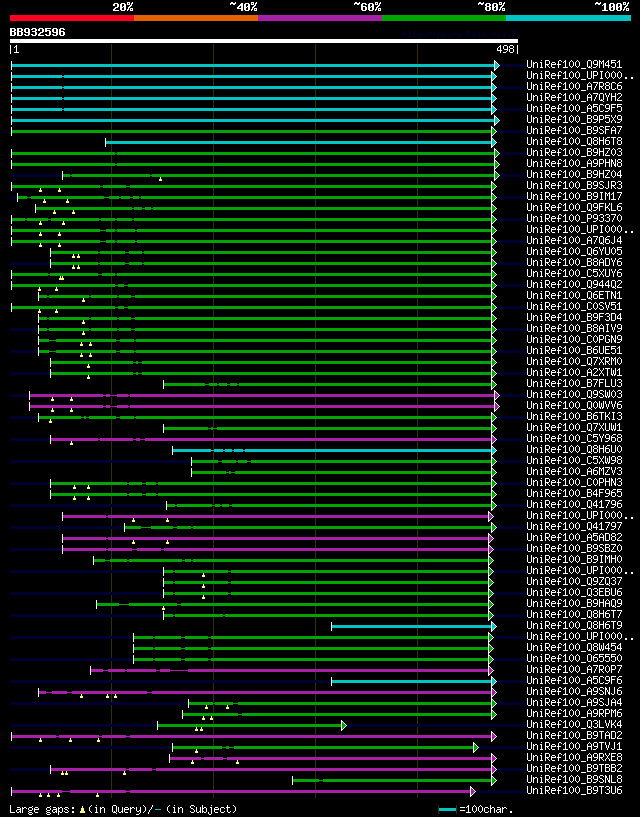Select the UniRef100_C0PHN3 label
This screenshot has height=817, width=640.
(x=574, y=482)
